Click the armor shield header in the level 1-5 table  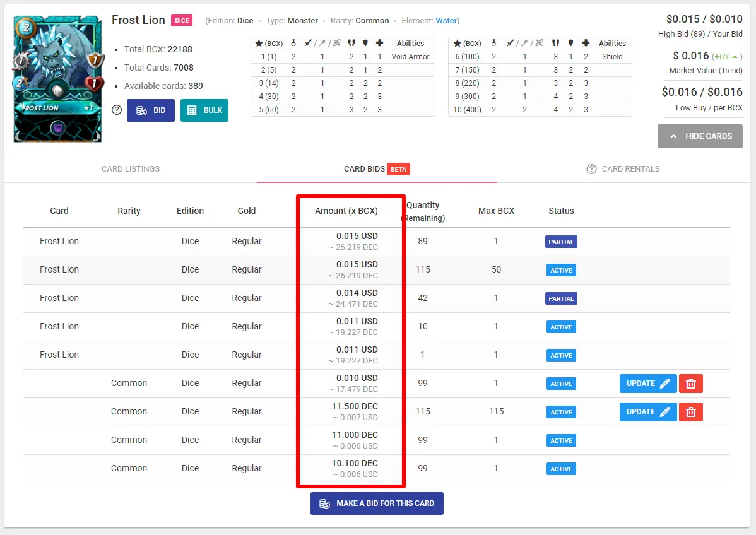point(365,44)
